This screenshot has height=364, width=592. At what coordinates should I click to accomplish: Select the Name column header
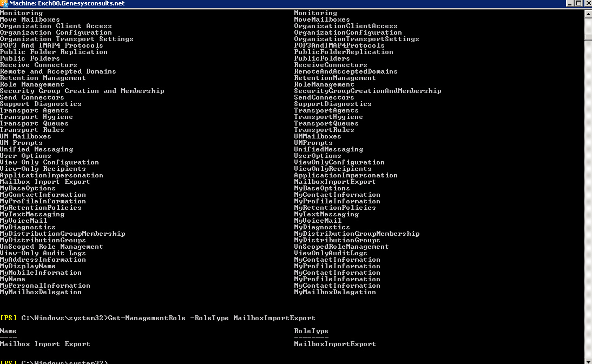[x=8, y=331]
